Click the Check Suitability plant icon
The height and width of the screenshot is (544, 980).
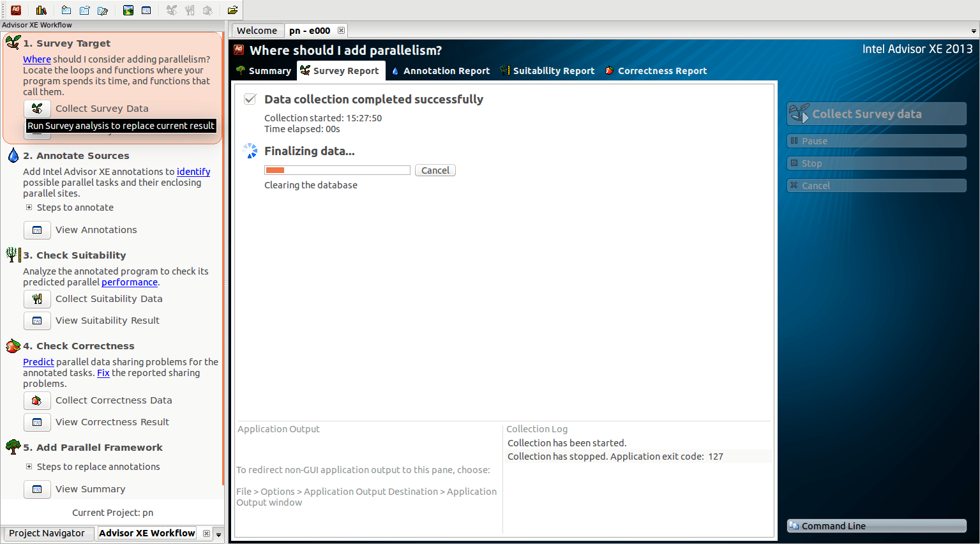[13, 255]
